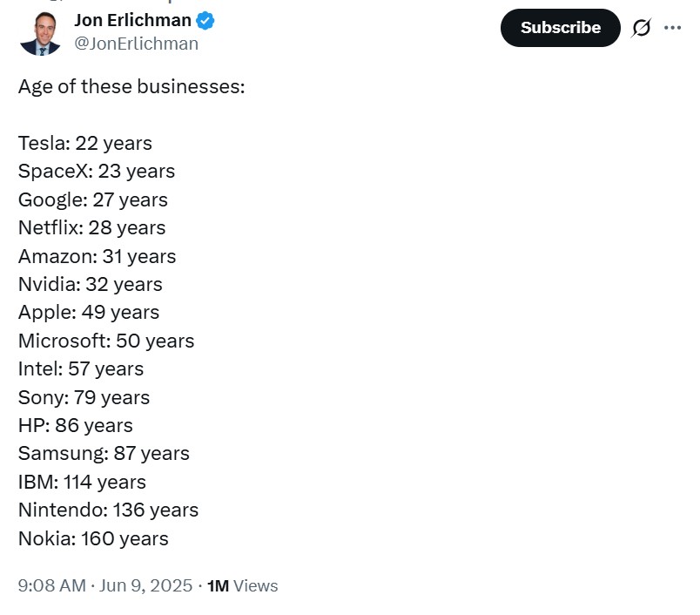Click the 'Nvidia: 32 years' line

coord(91,285)
